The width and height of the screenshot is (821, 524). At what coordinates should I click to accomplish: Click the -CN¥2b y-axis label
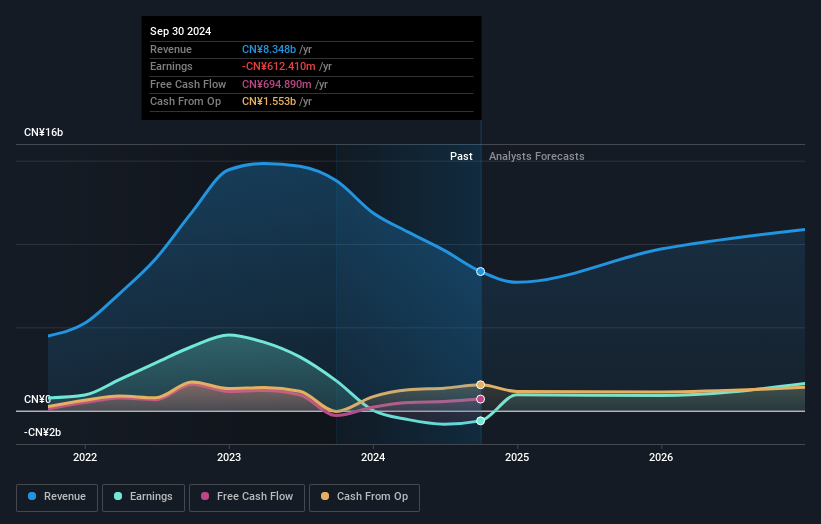click(42, 432)
